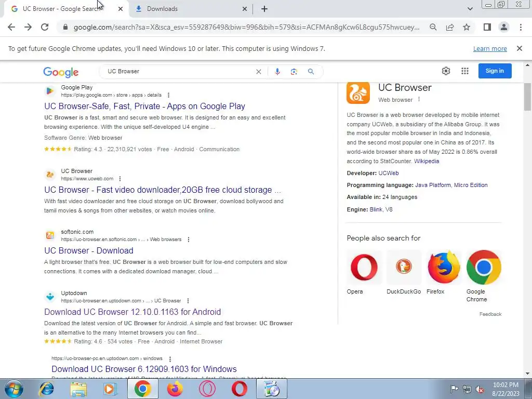Start voice search with the microphone icon
This screenshot has width=532, height=399.
point(277,72)
